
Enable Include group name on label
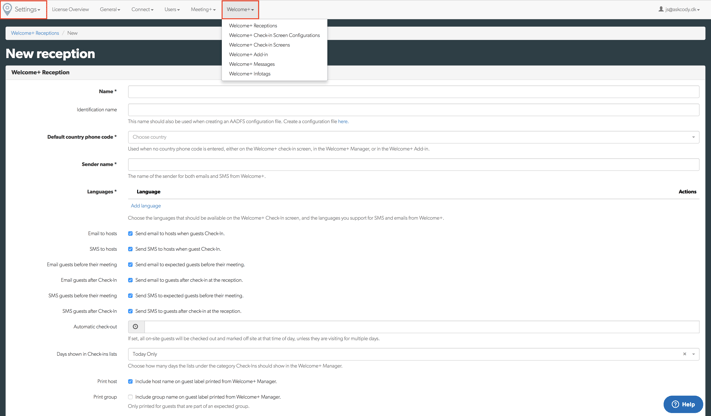point(130,397)
